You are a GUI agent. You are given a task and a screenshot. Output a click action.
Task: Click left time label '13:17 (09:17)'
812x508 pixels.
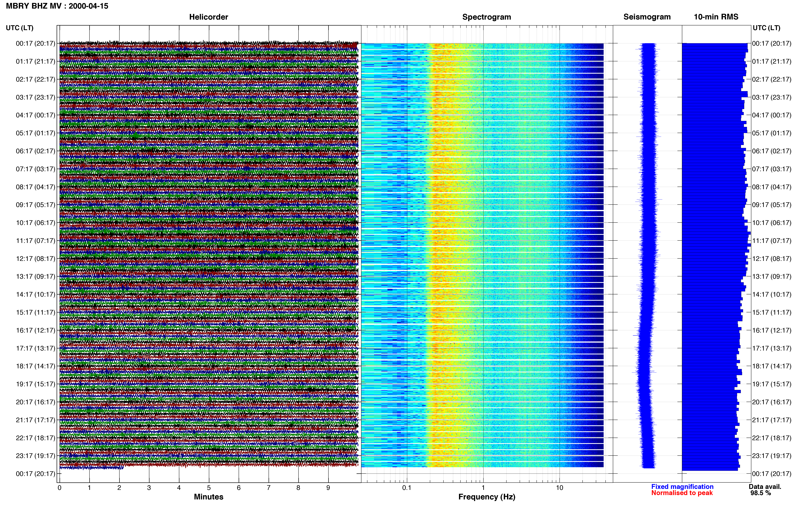pyautogui.click(x=36, y=277)
